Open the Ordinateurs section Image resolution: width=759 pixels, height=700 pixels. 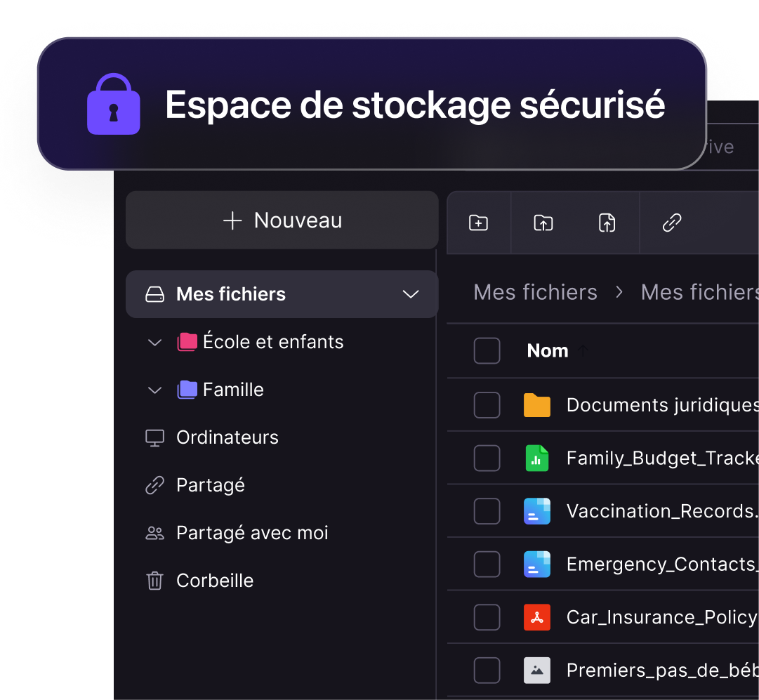[227, 438]
